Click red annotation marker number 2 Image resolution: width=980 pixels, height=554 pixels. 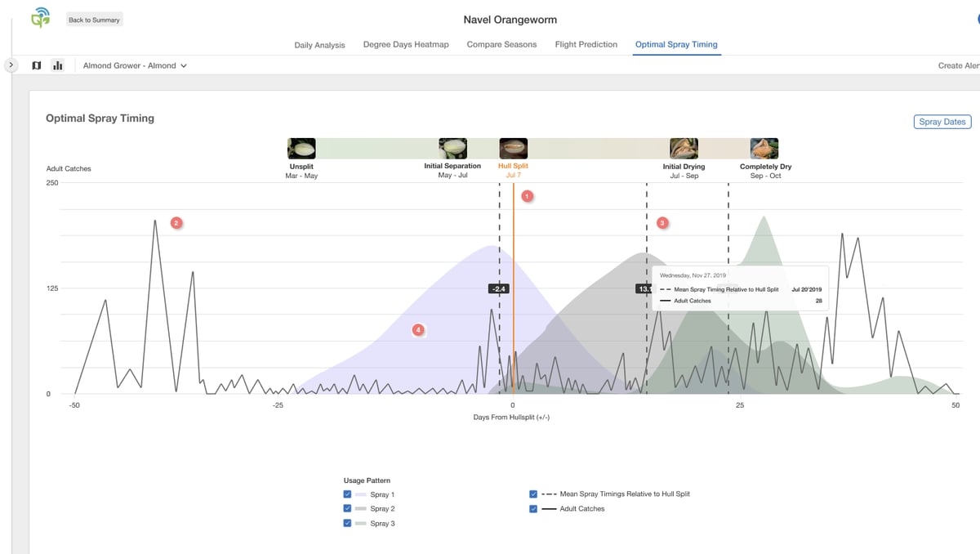click(176, 222)
